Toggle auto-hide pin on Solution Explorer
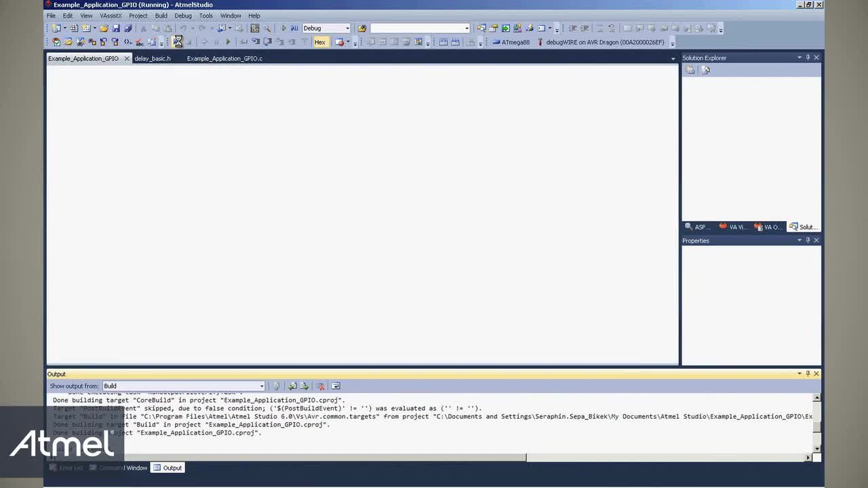The image size is (868, 488). click(x=808, y=58)
